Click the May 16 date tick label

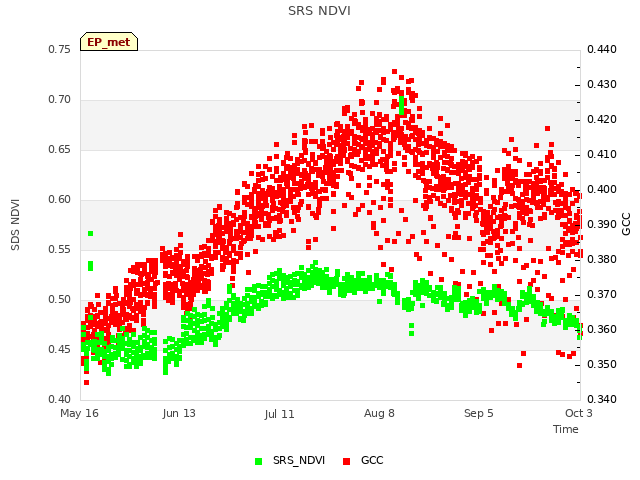79,413
